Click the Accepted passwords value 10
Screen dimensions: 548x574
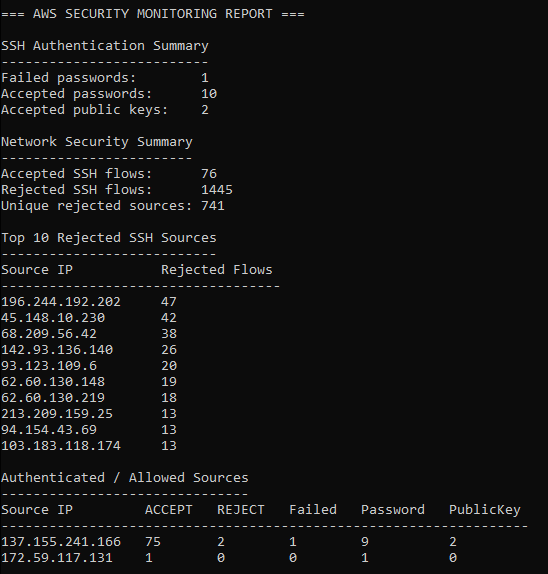[x=209, y=94]
